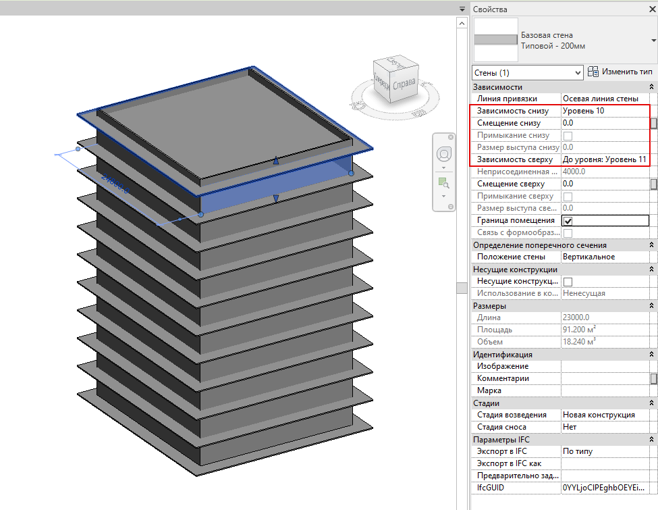Image resolution: width=658 pixels, height=510 pixels.
Task: Collapse the Стадии section
Action: tap(651, 403)
